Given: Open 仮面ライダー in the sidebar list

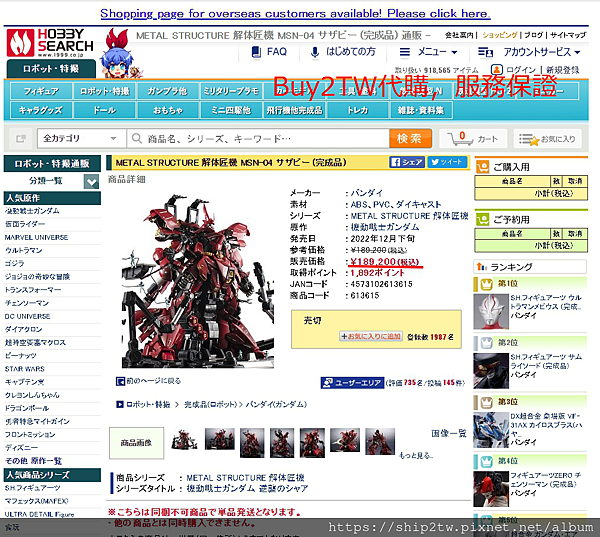Looking at the screenshot, I should [x=25, y=224].
